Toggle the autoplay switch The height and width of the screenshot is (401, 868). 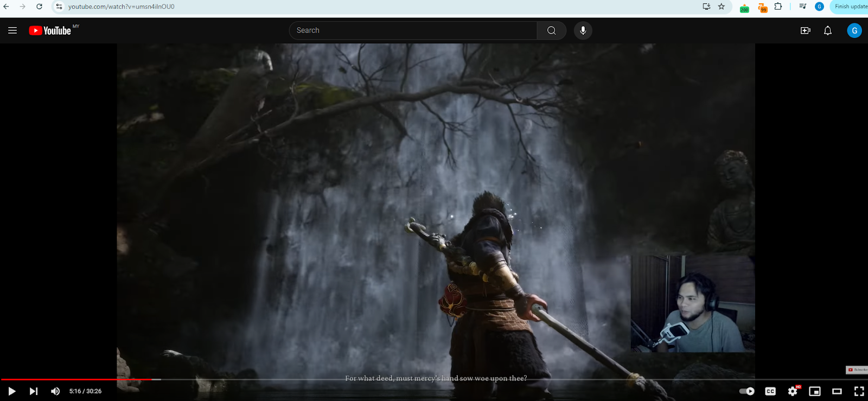[x=747, y=391]
